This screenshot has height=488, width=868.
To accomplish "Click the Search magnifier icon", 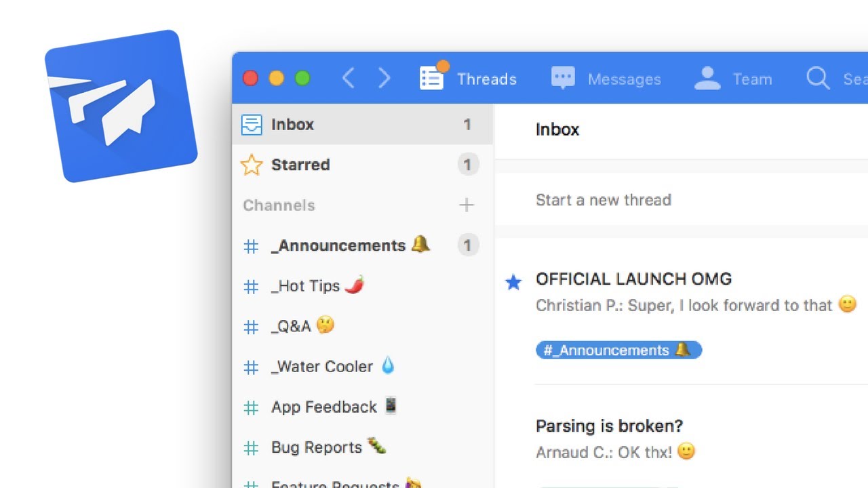I will [x=818, y=79].
